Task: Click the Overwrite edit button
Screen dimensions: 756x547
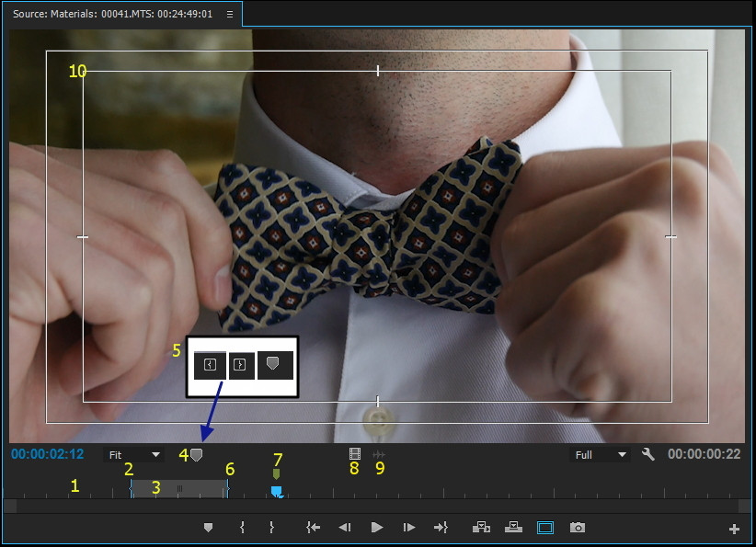Action: coord(513,528)
